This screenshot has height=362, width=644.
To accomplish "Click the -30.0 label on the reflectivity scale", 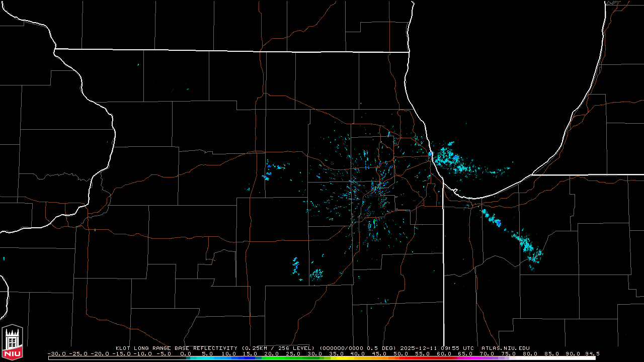I will pyautogui.click(x=56, y=353).
